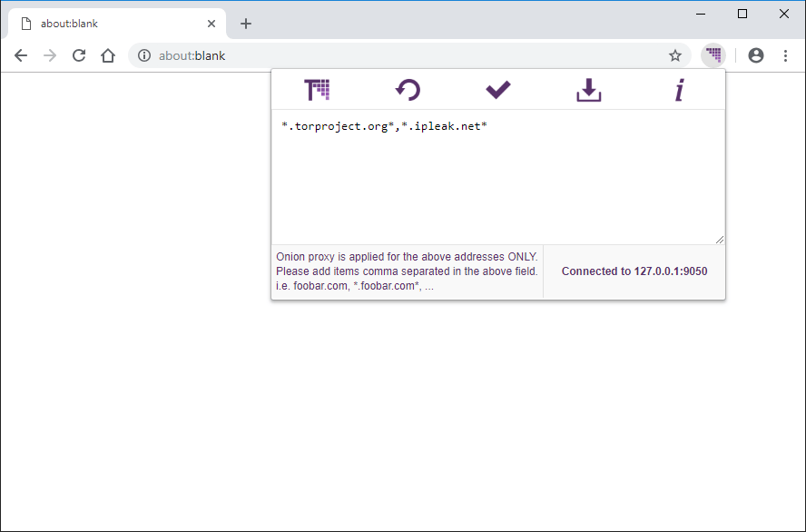Select the about:blank tab
This screenshot has width=806, height=532.
coord(117,24)
